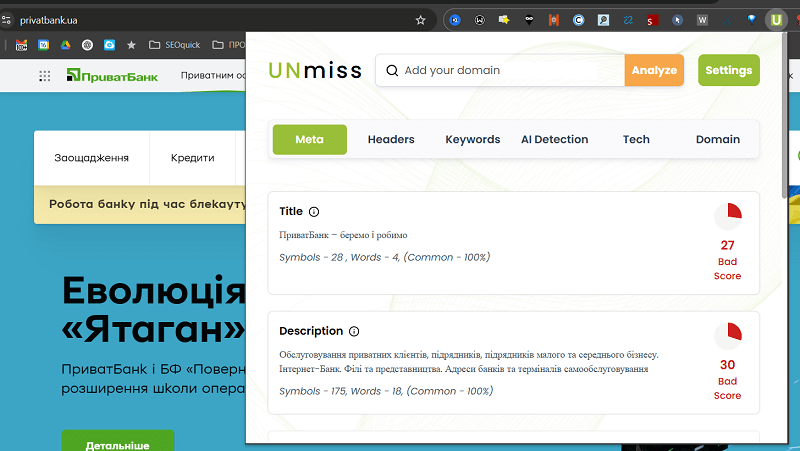This screenshot has height=451, width=800.
Task: Click the Description meta text paragraph
Action: pyautogui.click(x=469, y=362)
